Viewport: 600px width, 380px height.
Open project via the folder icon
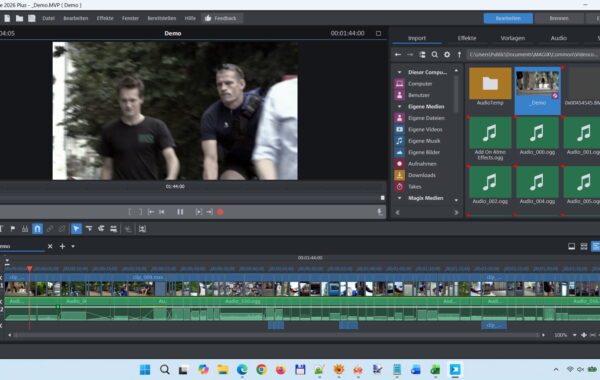(20, 18)
